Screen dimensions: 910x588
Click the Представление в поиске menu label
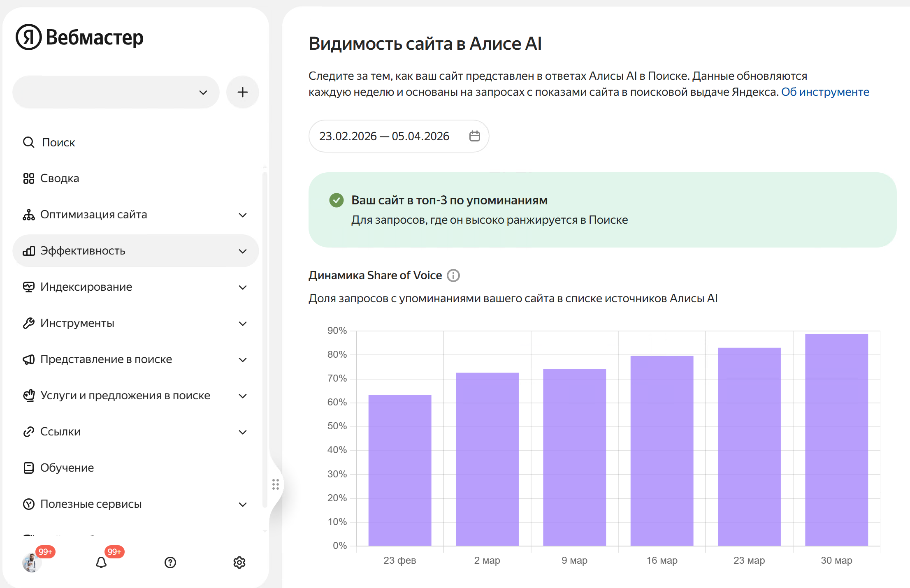106,359
